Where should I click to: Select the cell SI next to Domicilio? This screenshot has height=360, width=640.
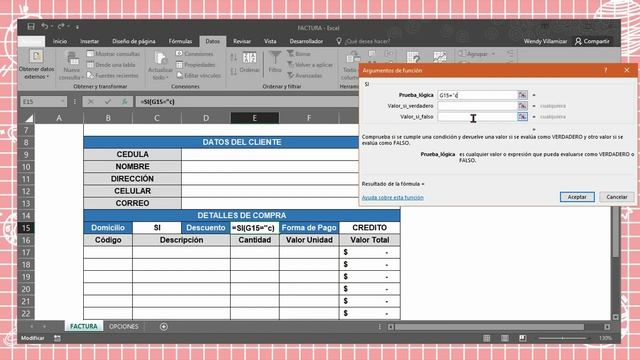click(x=157, y=228)
